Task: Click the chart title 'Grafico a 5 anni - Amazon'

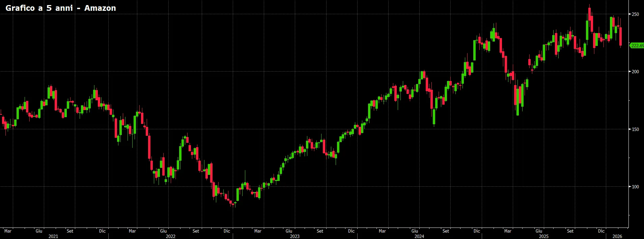Action: (61, 8)
